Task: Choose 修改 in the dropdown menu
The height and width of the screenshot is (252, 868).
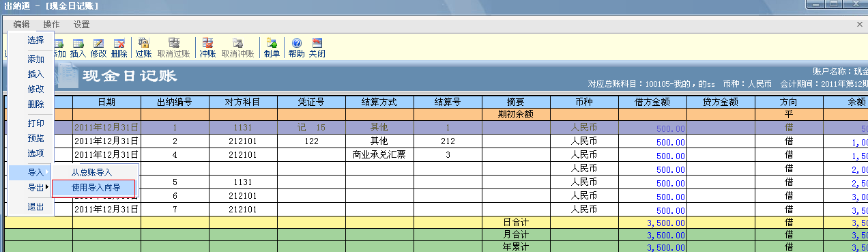Action: (31, 89)
